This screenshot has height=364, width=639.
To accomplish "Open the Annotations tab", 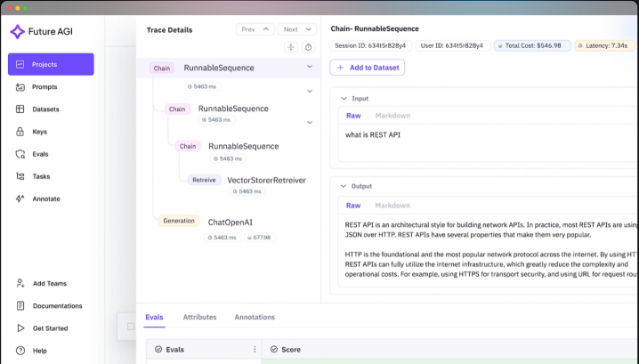I will pos(255,317).
